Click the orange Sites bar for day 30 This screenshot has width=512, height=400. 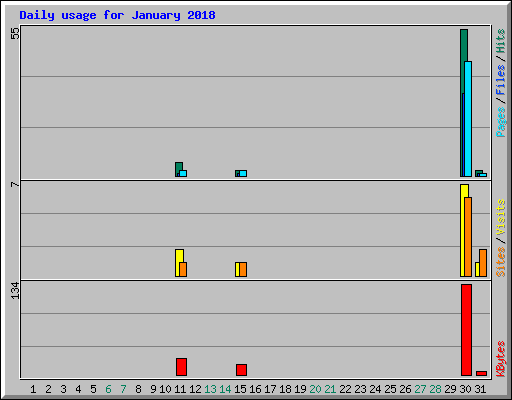pyautogui.click(x=468, y=237)
